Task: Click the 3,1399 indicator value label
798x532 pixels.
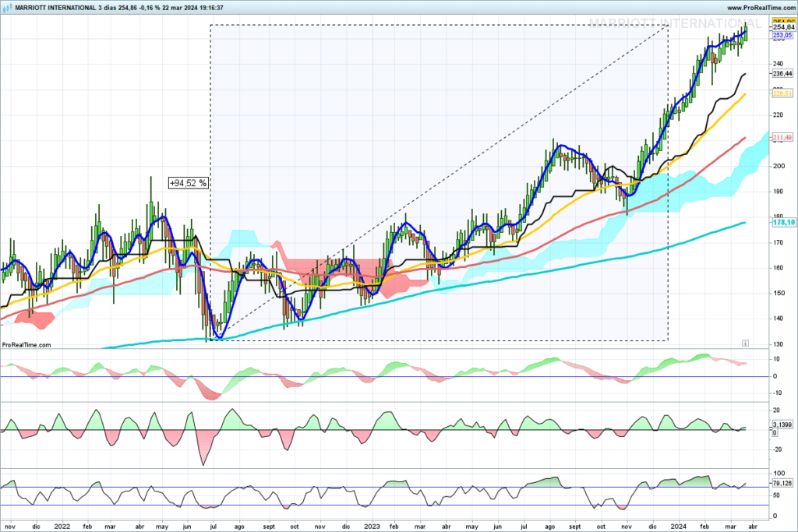Action: [x=782, y=425]
